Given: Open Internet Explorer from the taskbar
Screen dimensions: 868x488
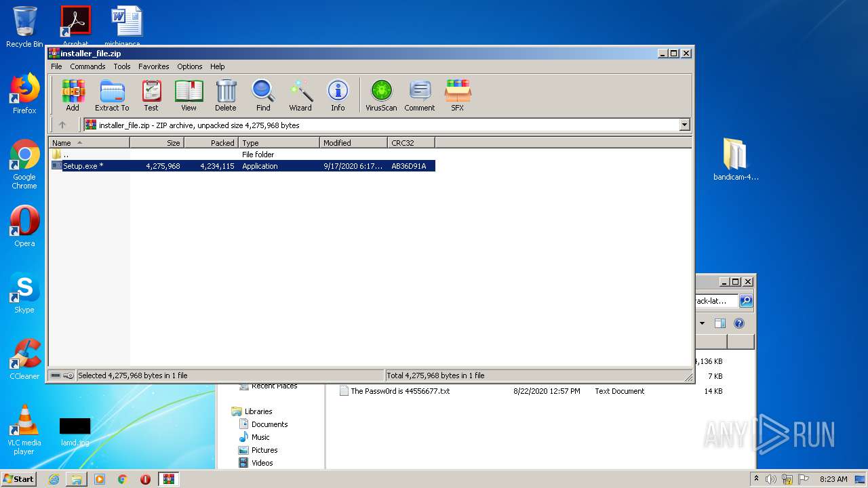Looking at the screenshot, I should [54, 479].
